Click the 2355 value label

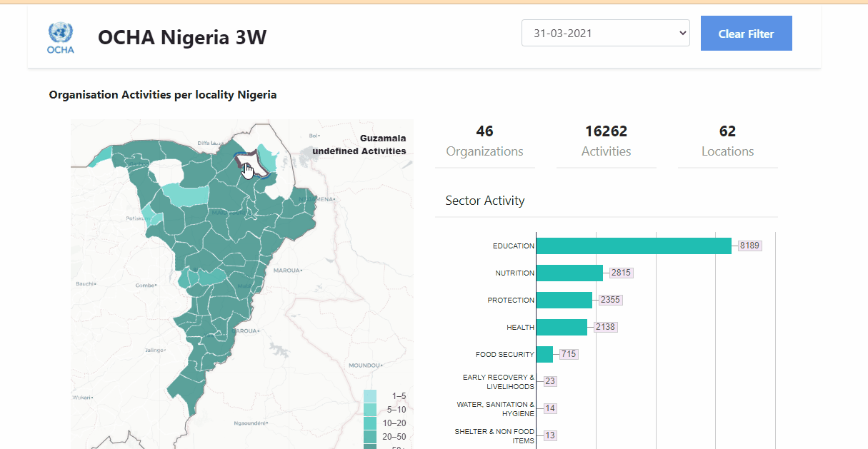pos(611,300)
